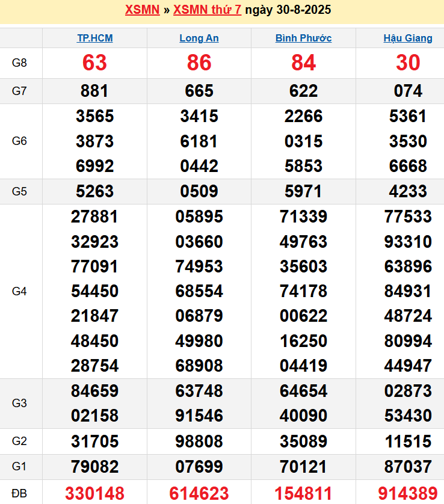Click G1 number 79082
The image size is (444, 504).
point(95,467)
